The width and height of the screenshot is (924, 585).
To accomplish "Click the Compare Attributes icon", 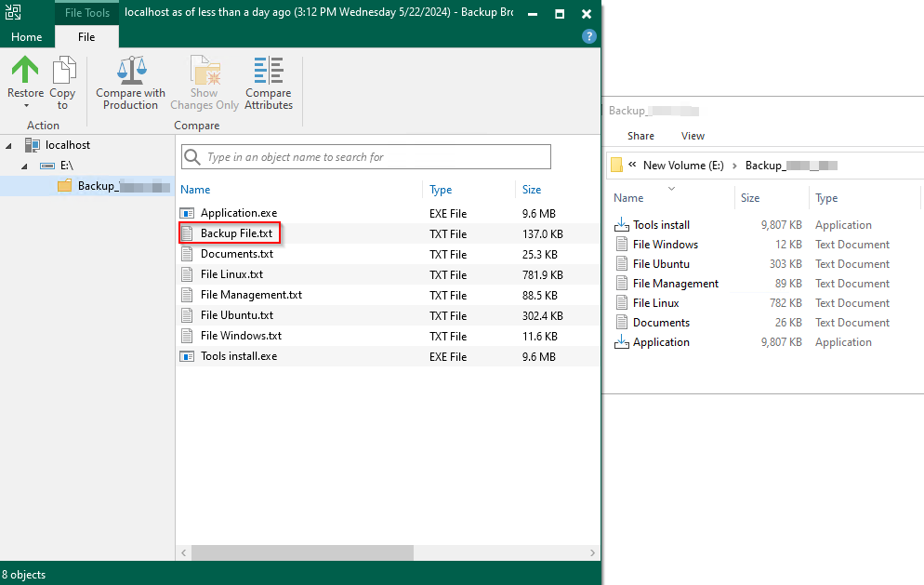I will (269, 71).
